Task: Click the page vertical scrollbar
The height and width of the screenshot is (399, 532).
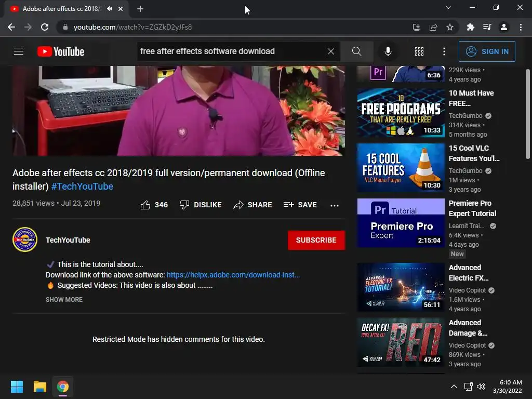Action: [x=528, y=114]
